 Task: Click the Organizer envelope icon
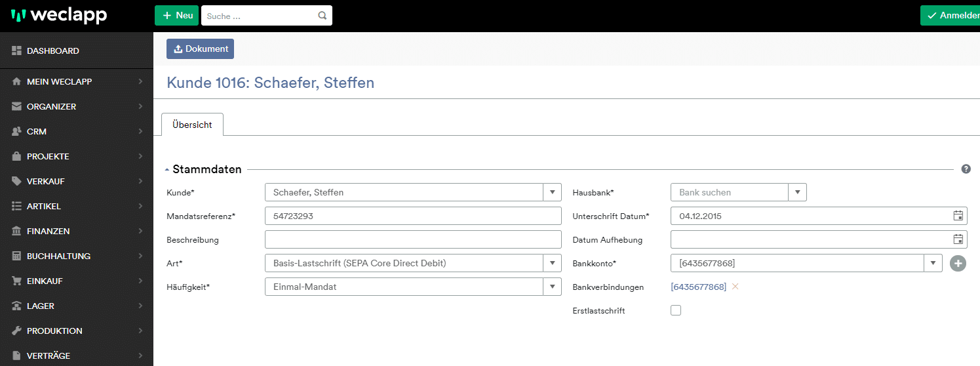click(17, 107)
